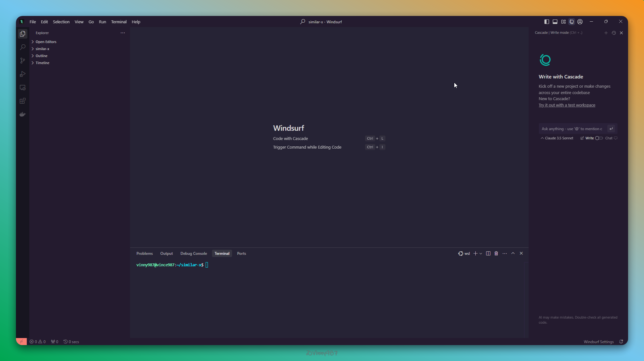The width and height of the screenshot is (644, 361).
Task: Split the terminal pane
Action: point(488,254)
